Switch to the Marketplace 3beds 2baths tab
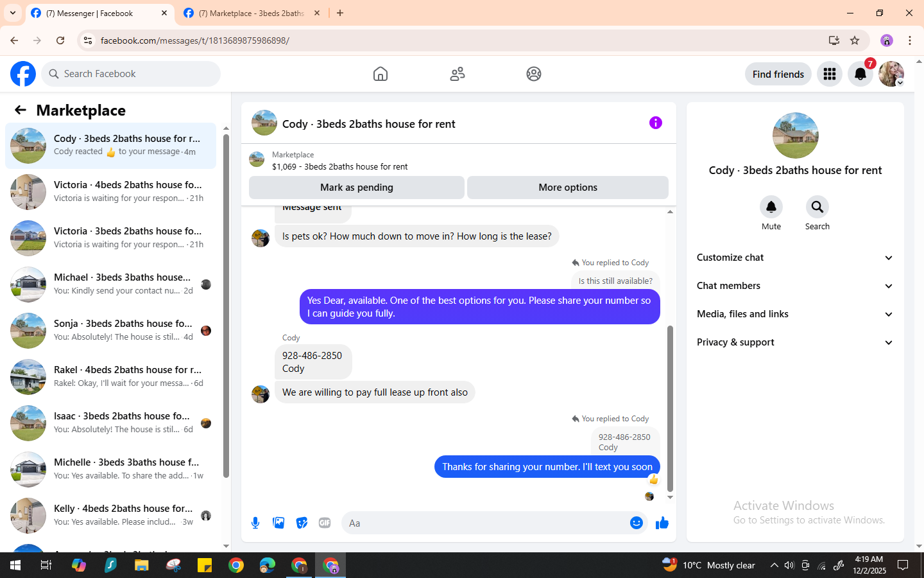Viewport: 924px width, 578px height. (252, 13)
